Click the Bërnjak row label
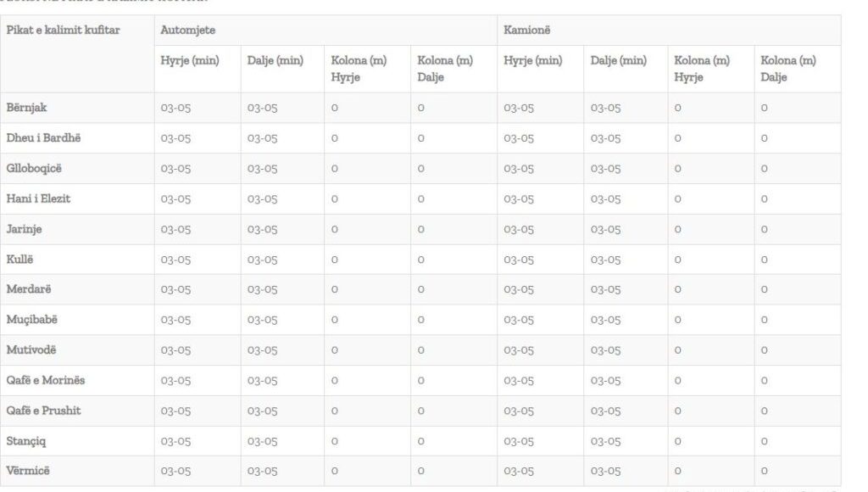This screenshot has width=868, height=492. tap(26, 108)
